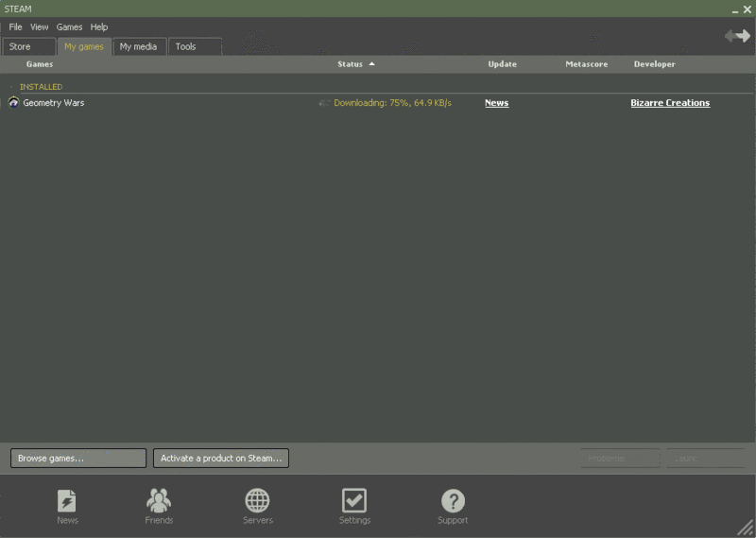Open the News link for Geometry Wars

coord(497,103)
